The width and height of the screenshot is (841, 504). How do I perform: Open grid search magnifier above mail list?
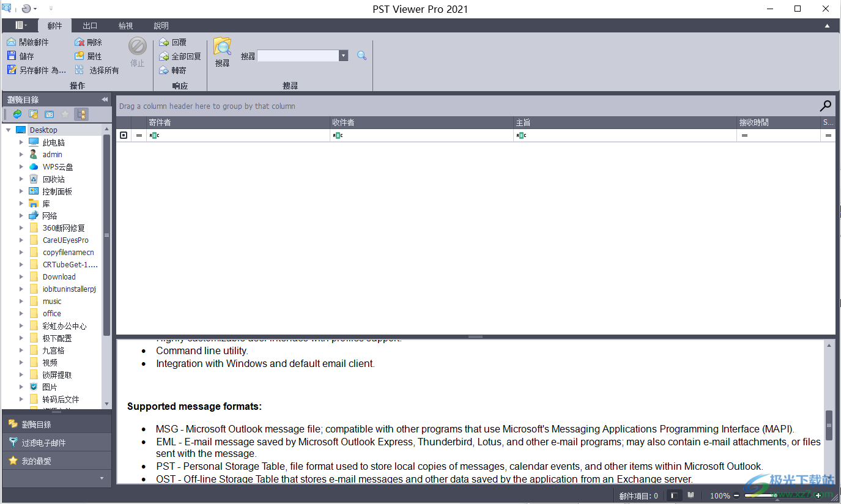tap(826, 106)
